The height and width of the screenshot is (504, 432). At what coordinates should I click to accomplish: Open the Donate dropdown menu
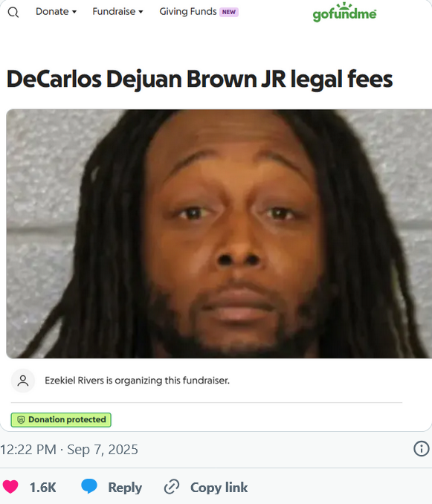click(56, 12)
